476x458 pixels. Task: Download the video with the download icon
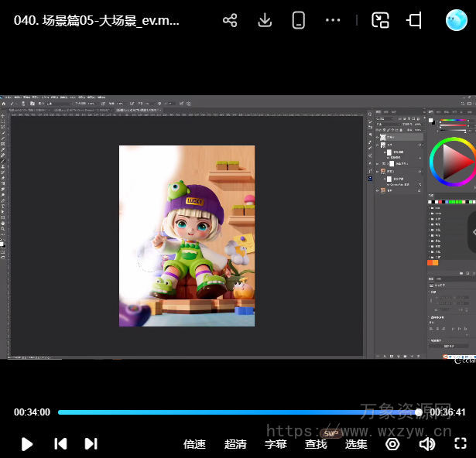[265, 21]
